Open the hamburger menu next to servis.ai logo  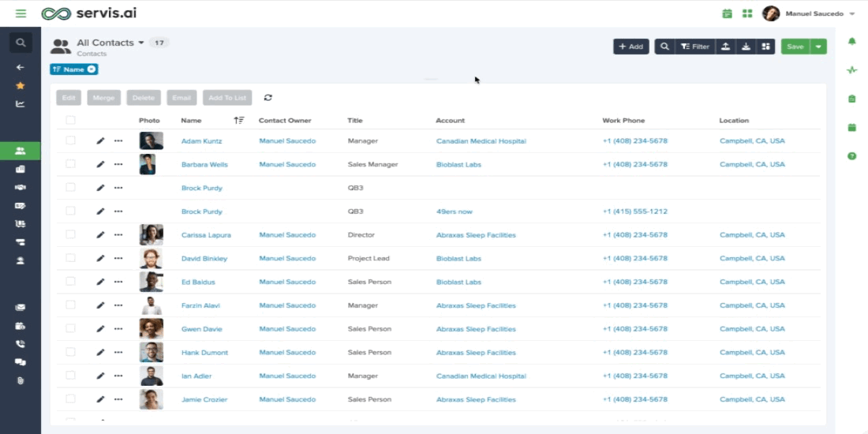point(21,13)
